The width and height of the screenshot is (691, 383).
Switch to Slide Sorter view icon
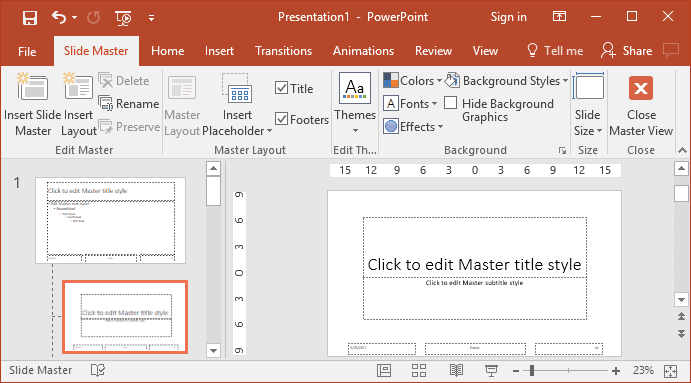pyautogui.click(x=419, y=371)
